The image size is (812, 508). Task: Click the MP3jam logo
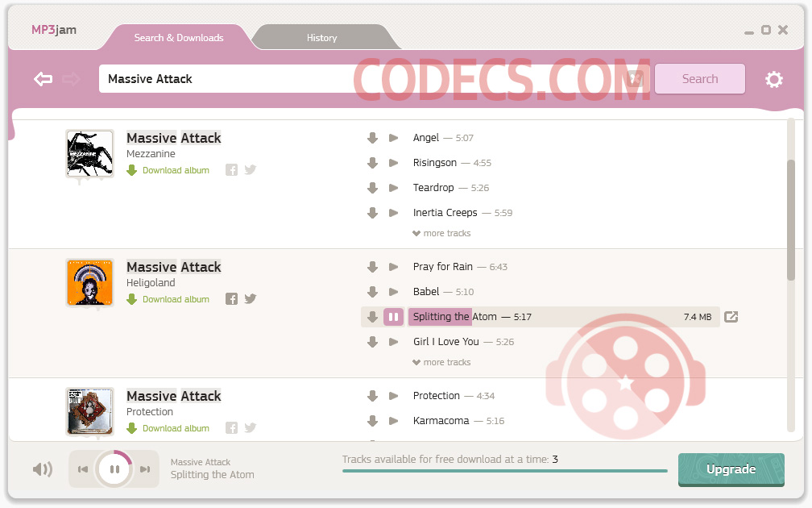[x=54, y=30]
